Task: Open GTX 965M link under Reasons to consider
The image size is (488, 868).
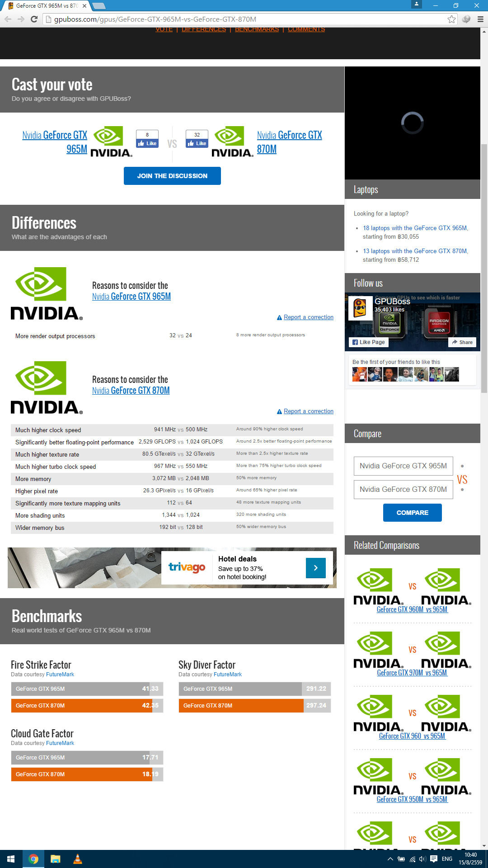Action: tap(131, 297)
